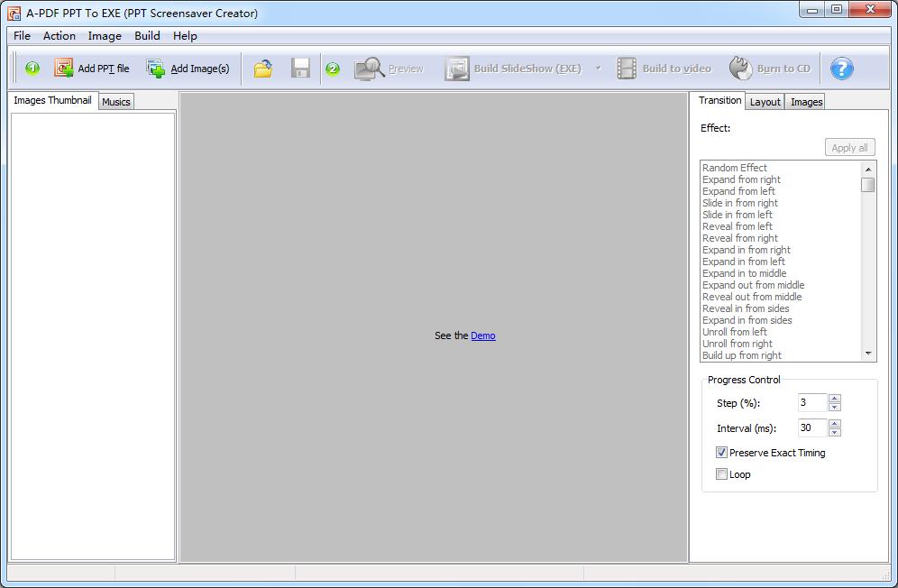Click the Build SlideShow (EXE) icon
This screenshot has height=588, width=898.
[456, 69]
